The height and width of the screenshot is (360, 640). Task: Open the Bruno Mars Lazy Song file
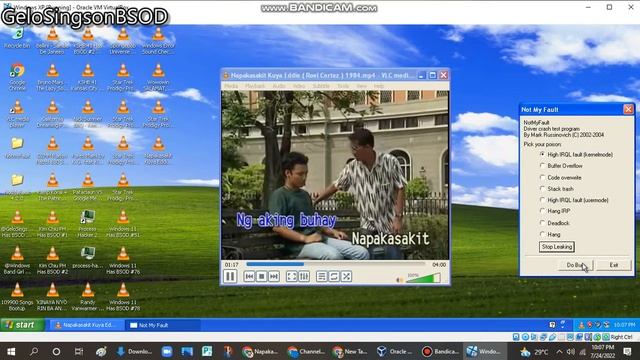coord(52,77)
